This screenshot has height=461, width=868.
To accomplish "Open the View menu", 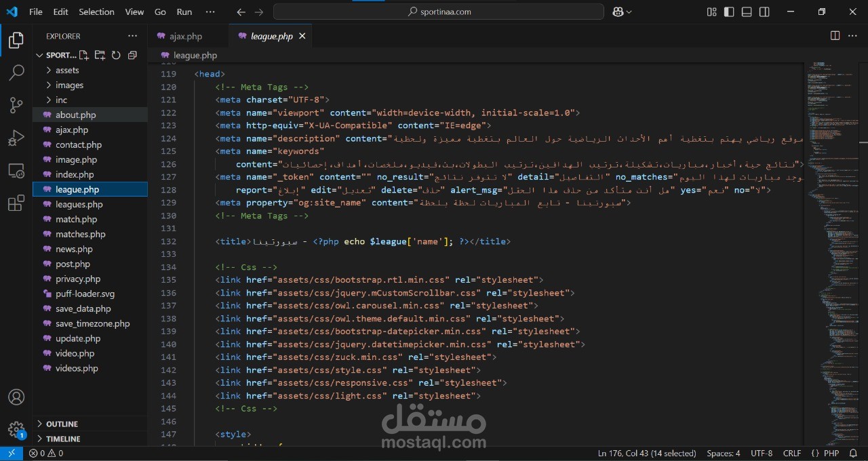I will 134,12.
